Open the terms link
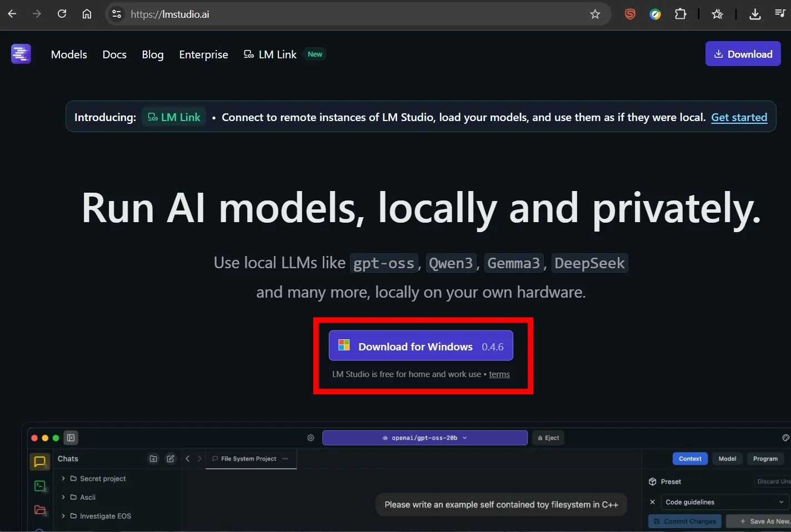 pyautogui.click(x=499, y=374)
